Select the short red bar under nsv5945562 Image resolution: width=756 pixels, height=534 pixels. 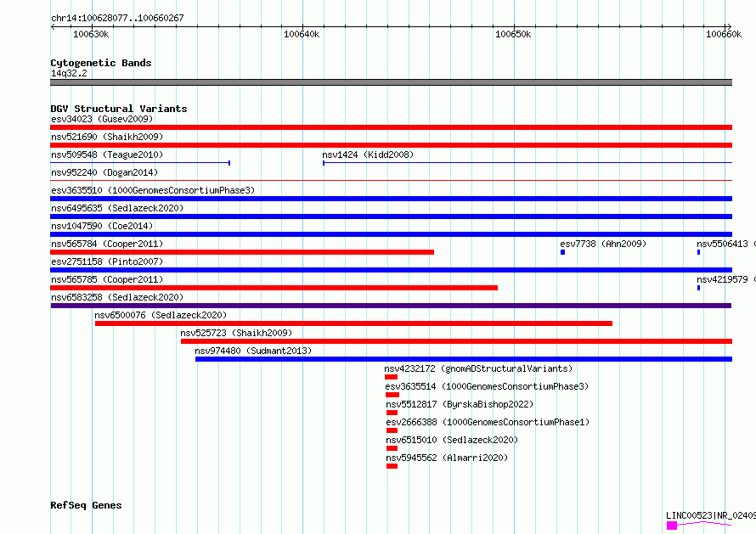pos(392,466)
